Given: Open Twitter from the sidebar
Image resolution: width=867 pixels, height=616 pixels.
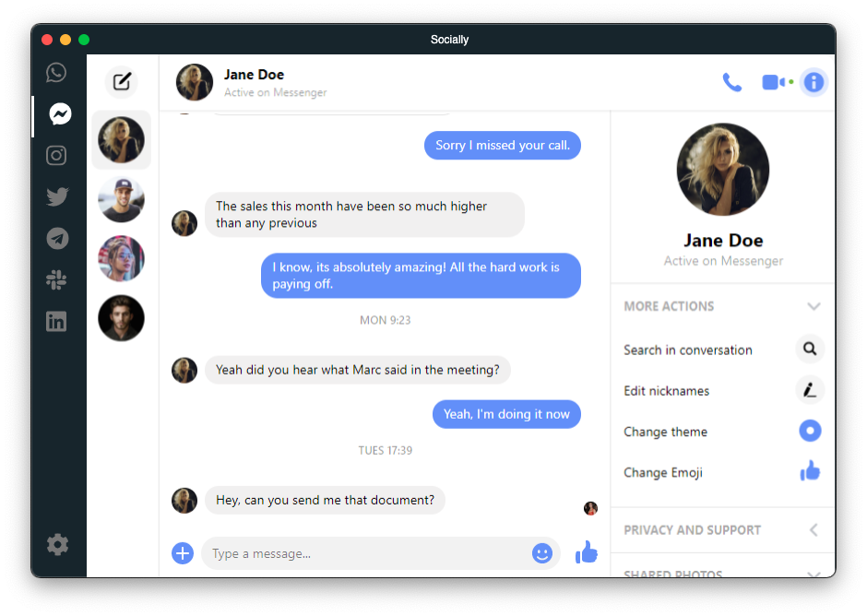Looking at the screenshot, I should (57, 196).
